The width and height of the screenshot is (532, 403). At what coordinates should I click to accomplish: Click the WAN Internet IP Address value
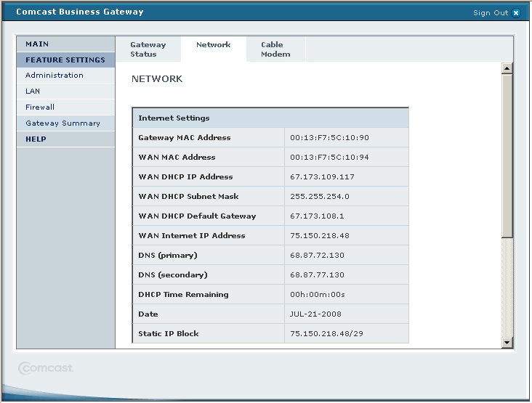[320, 236]
